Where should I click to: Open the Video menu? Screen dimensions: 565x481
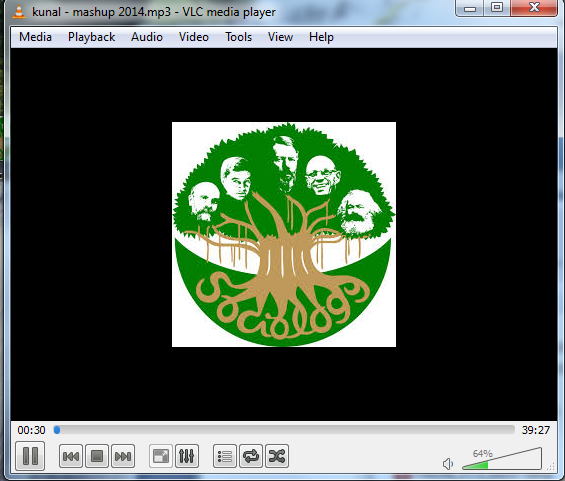tap(194, 37)
